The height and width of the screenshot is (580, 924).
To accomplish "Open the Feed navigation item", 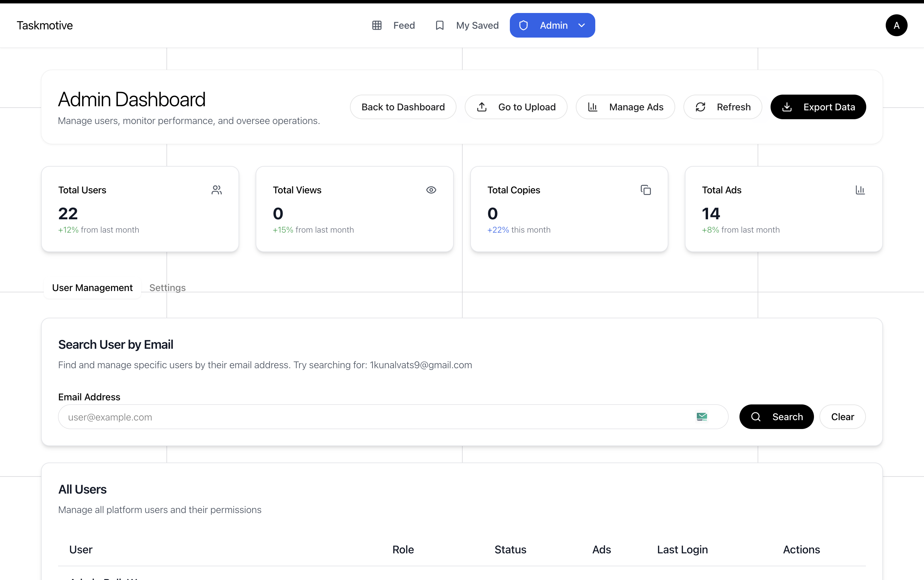I will point(404,25).
